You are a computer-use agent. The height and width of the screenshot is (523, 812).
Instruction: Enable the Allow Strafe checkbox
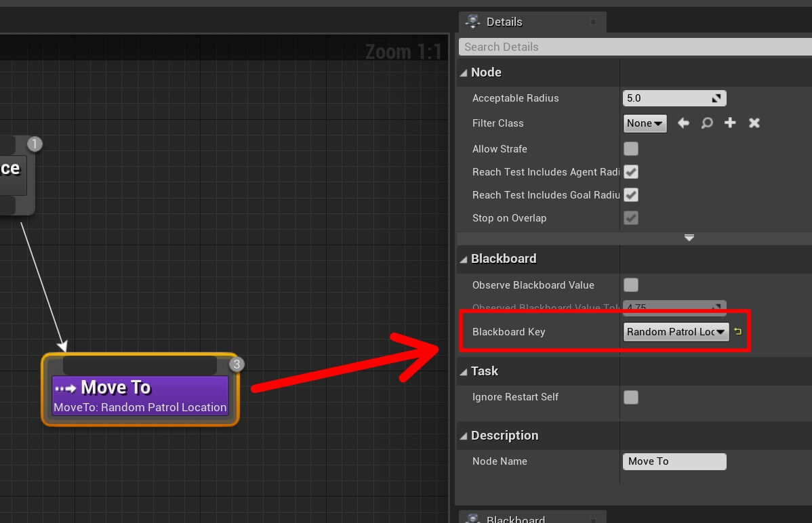point(630,149)
